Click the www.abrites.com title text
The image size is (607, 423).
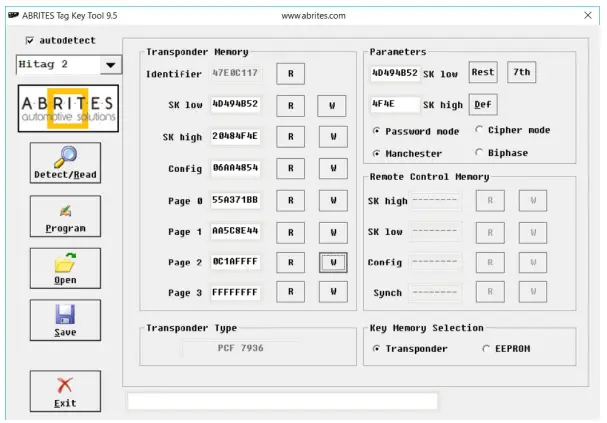314,15
